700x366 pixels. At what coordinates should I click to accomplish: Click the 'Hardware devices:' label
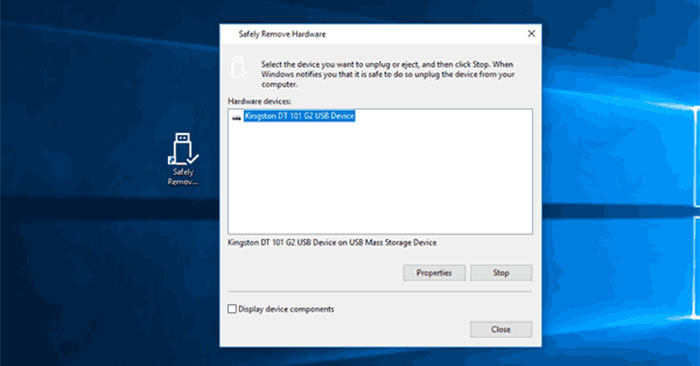259,101
